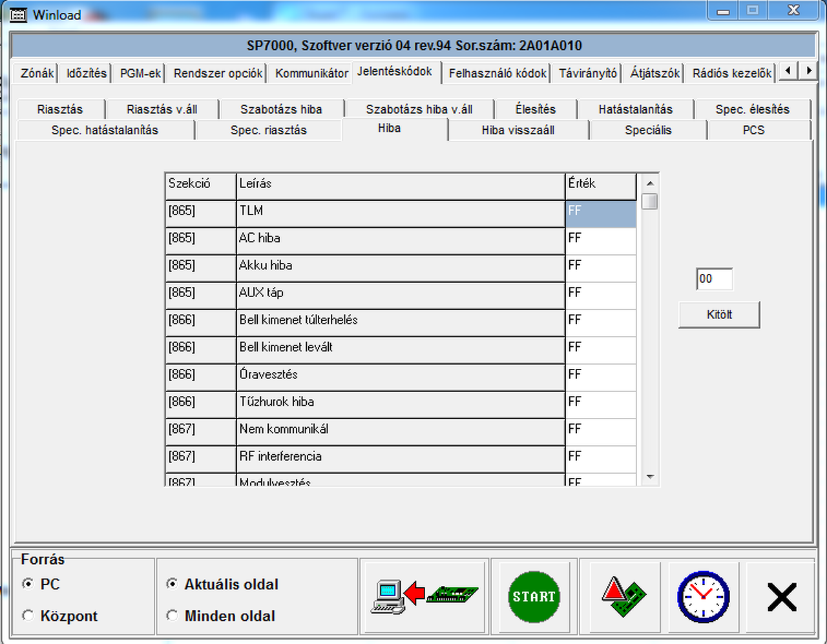Image resolution: width=827 pixels, height=644 pixels.
Task: Choose the Aktuális oldal radio option
Action: click(172, 584)
